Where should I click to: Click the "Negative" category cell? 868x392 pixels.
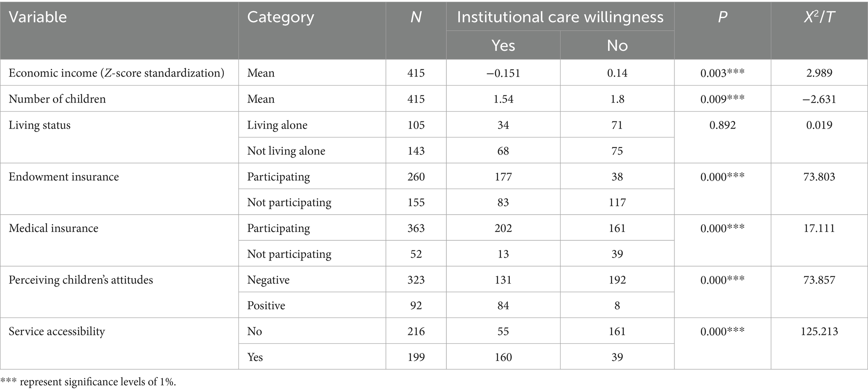(x=268, y=280)
